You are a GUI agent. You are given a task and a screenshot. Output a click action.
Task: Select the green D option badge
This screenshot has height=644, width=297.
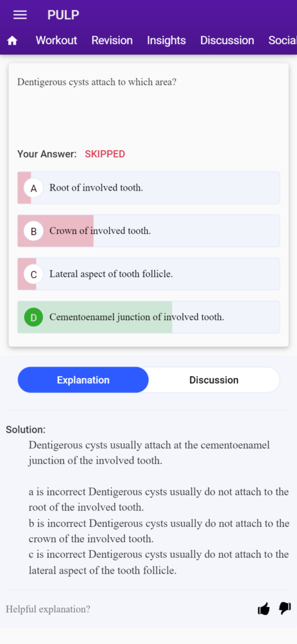pos(34,317)
